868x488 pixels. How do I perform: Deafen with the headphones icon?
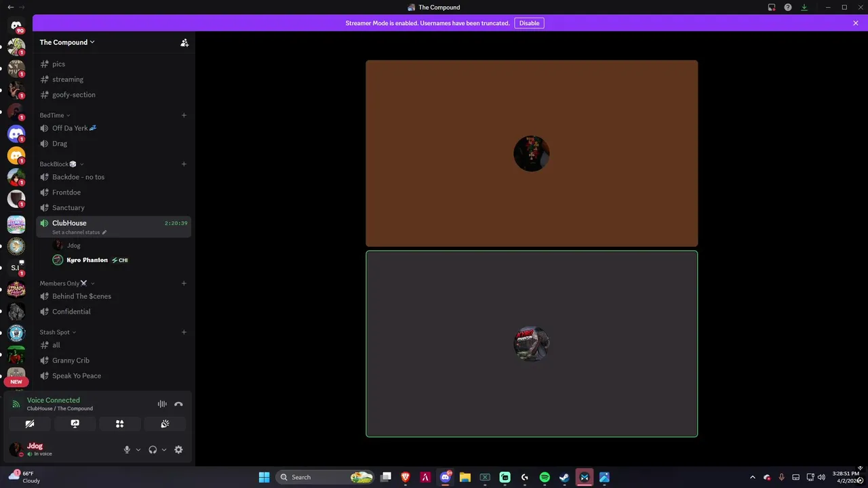[x=153, y=449]
